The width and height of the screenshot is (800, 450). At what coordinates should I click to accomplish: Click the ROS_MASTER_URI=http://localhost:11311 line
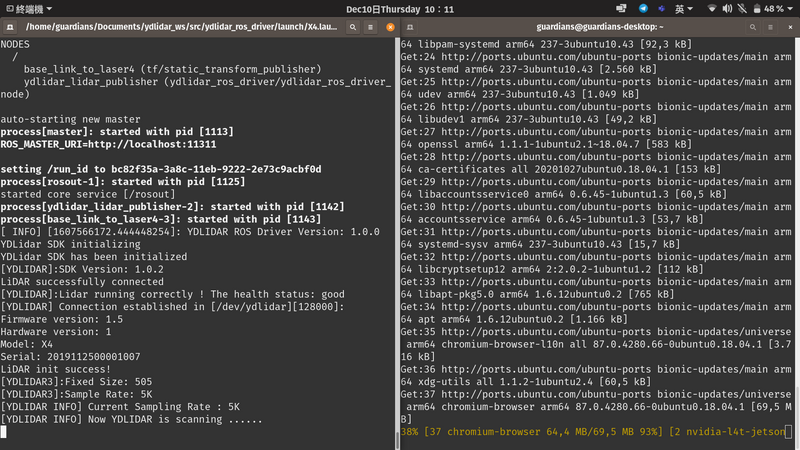(108, 144)
